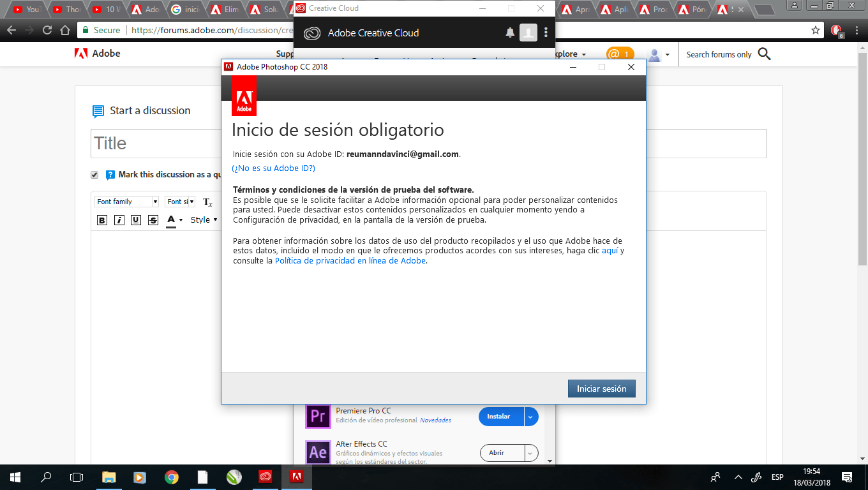Click the Adobe logo in the Photoshop dialog
The width and height of the screenshot is (868, 490).
coord(244,96)
